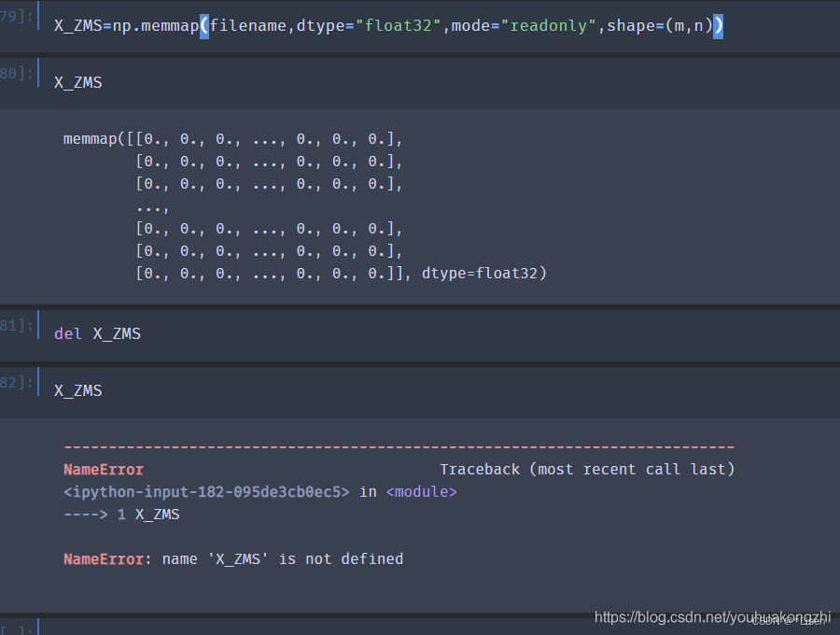
Task: Click the "filename" argument in memmap call
Action: coord(248,26)
